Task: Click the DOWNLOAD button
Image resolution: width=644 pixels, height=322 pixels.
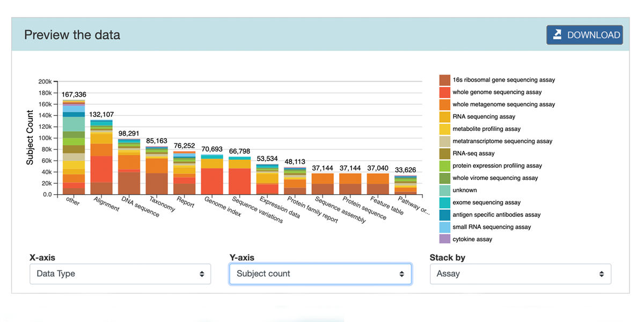Action: click(x=584, y=35)
